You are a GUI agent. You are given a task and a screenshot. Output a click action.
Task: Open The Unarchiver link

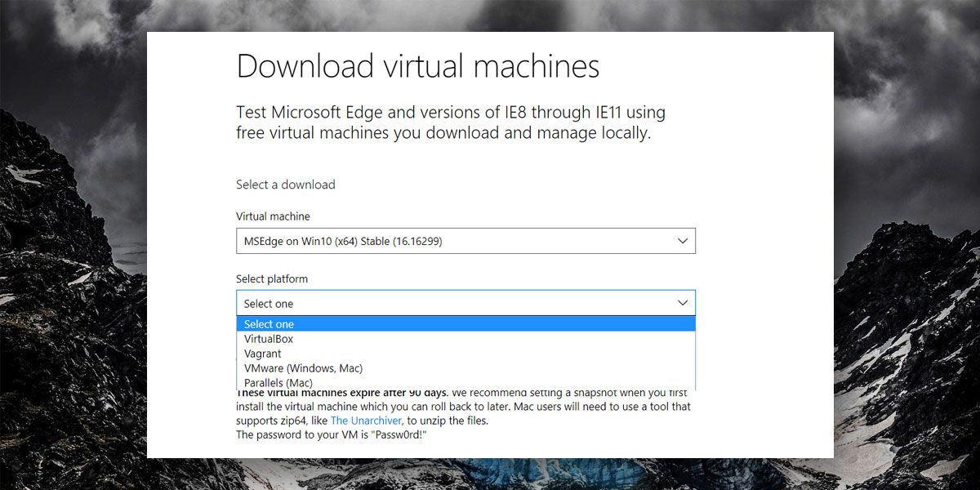tap(366, 421)
